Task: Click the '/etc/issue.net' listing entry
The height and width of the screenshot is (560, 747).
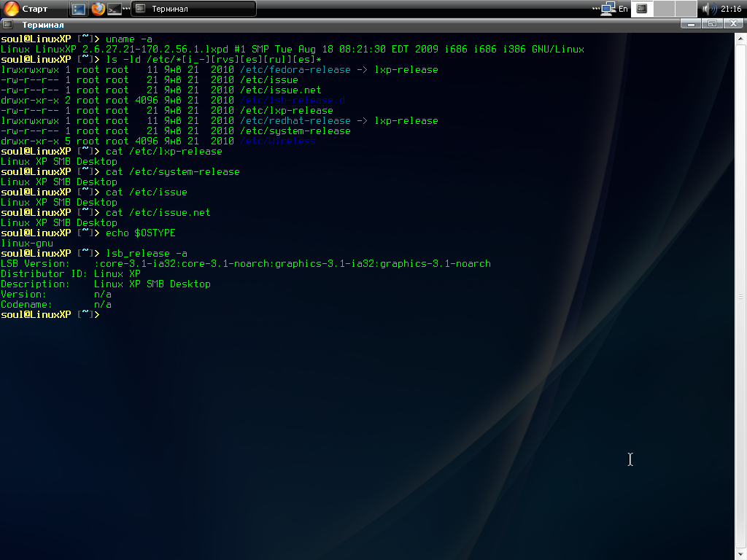Action: tap(281, 90)
